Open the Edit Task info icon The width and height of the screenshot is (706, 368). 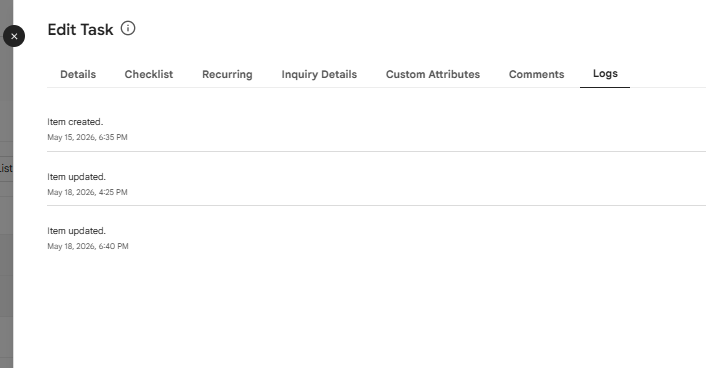tap(128, 28)
